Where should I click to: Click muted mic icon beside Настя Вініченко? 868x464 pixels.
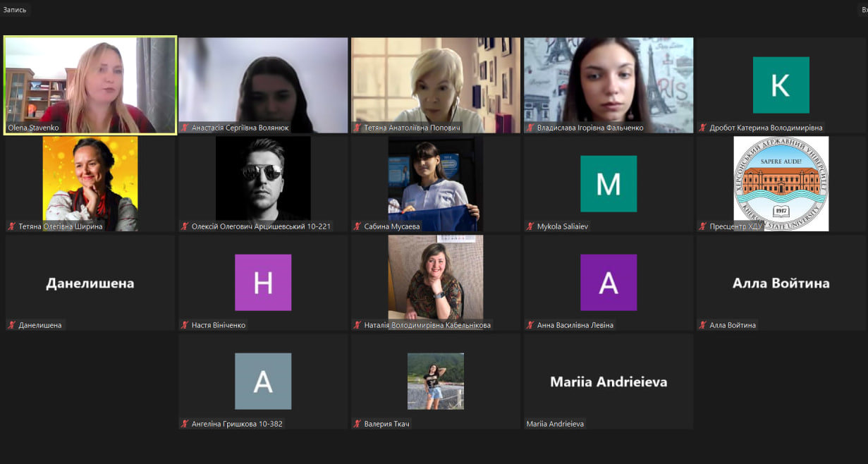point(185,325)
